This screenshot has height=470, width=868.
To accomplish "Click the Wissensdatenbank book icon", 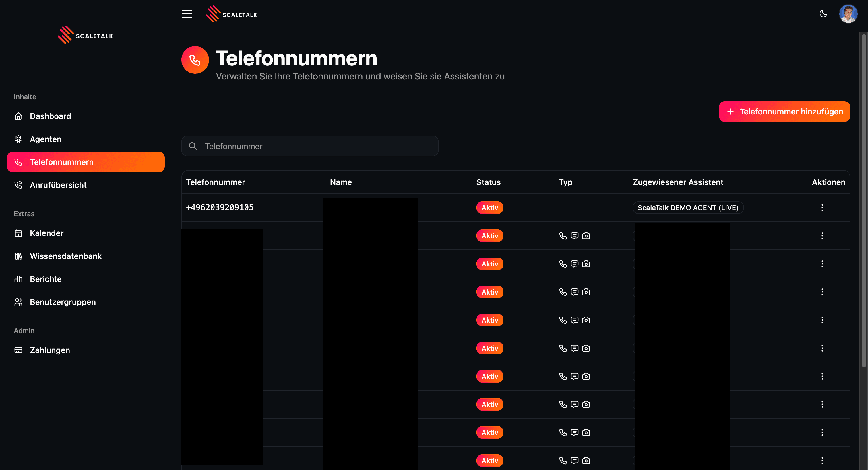I will [x=19, y=256].
